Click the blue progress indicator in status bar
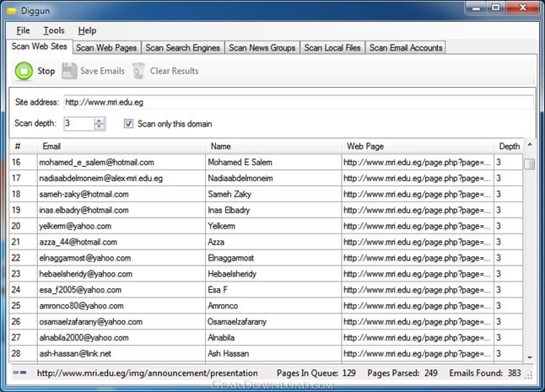This screenshot has height=392, width=545. click(x=19, y=373)
